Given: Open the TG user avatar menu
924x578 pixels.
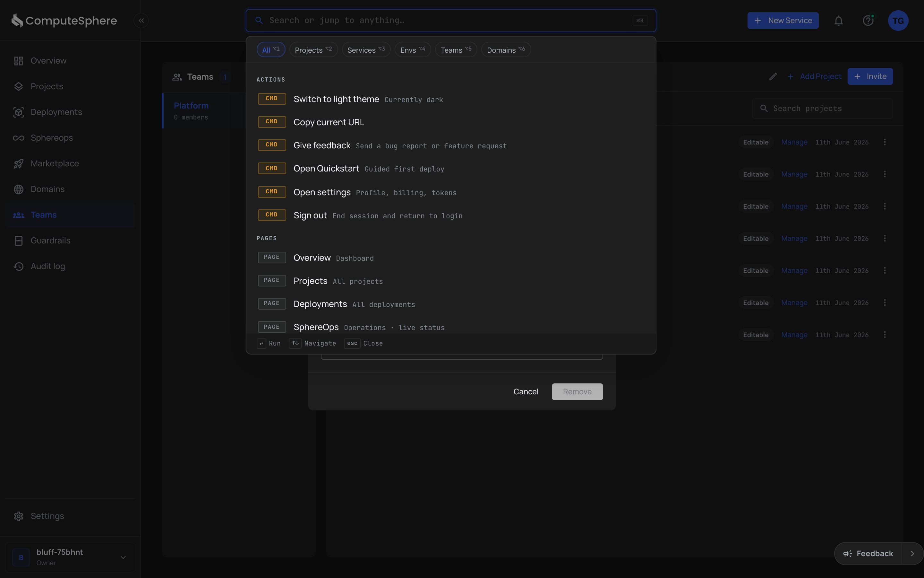Looking at the screenshot, I should click(x=898, y=21).
